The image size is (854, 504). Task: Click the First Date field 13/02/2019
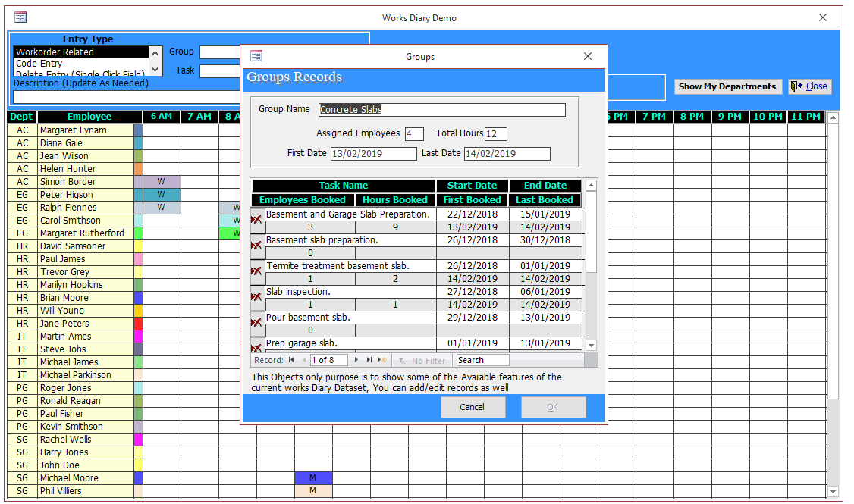[x=374, y=154]
